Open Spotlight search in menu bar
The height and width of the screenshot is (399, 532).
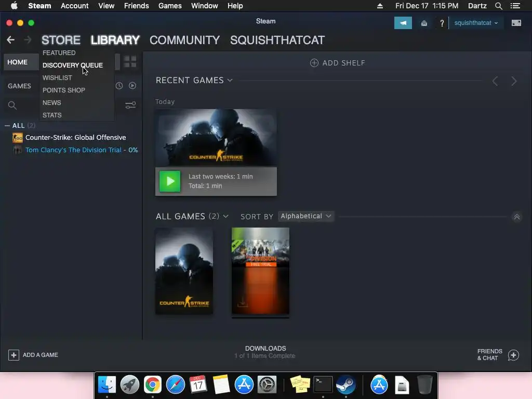pos(498,6)
